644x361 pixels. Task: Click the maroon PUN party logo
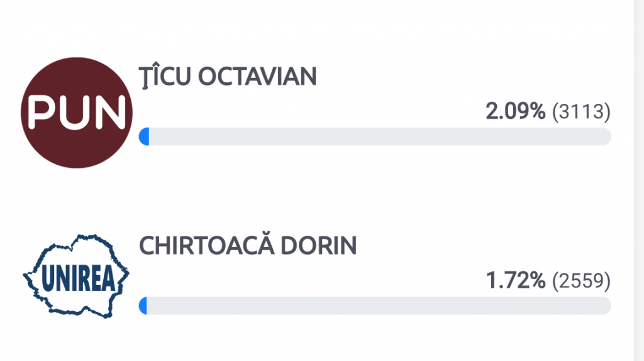pyautogui.click(x=77, y=113)
